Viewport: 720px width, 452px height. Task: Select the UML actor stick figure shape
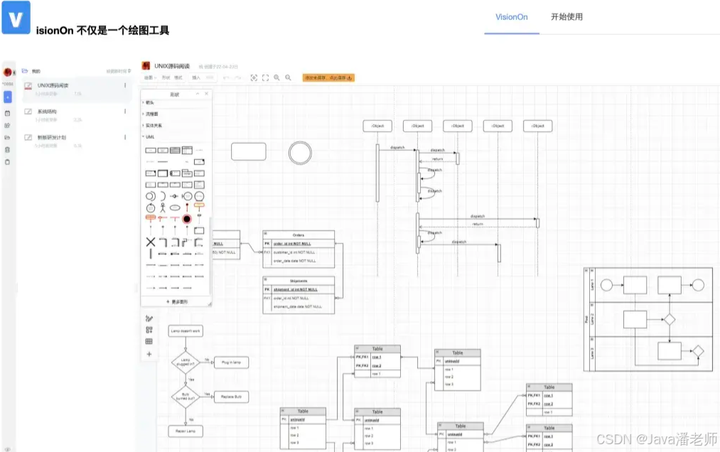pos(163,208)
